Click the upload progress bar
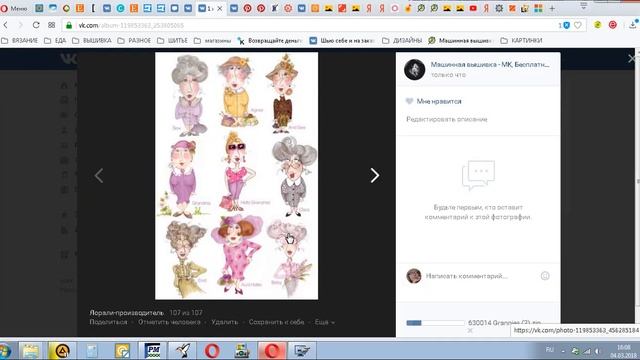This screenshot has width=640, height=360. click(435, 323)
